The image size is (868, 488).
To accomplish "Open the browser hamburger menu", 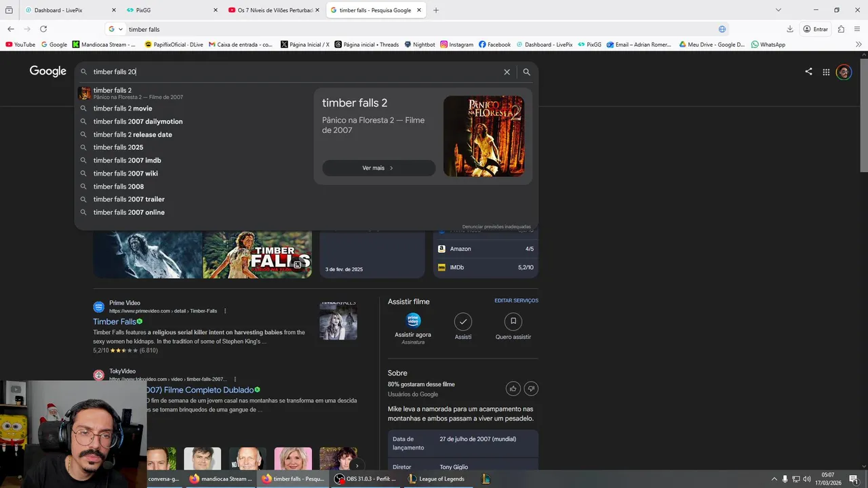I will 858,29.
